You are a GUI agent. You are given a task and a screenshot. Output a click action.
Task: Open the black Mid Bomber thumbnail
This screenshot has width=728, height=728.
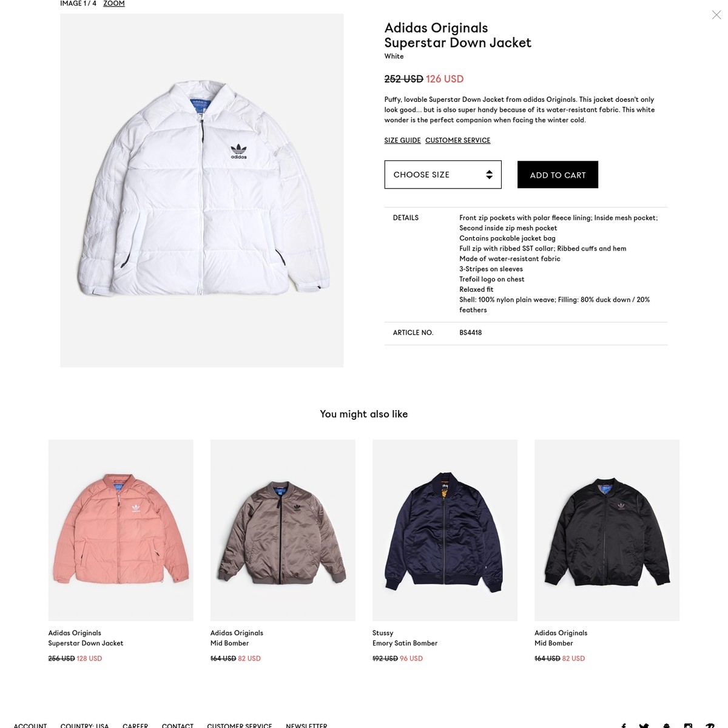click(x=607, y=530)
